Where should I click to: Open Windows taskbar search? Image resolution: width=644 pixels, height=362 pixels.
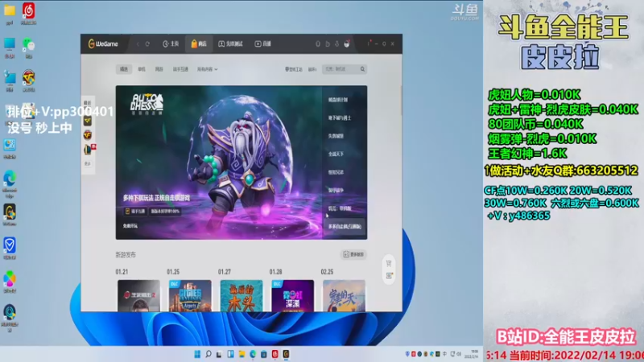click(208, 354)
